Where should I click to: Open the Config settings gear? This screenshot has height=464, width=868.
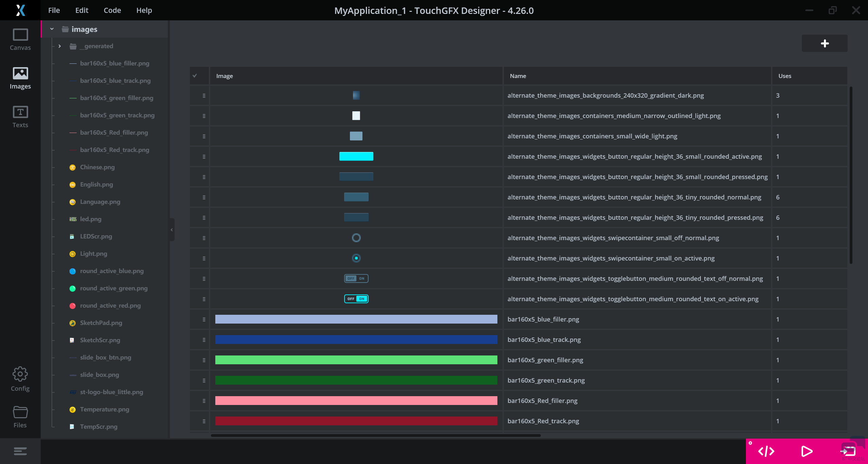click(x=20, y=379)
